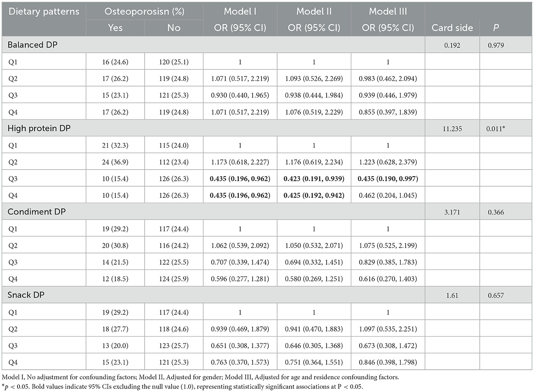Click the Model I column header
This screenshot has height=392, width=534.
[x=240, y=12]
